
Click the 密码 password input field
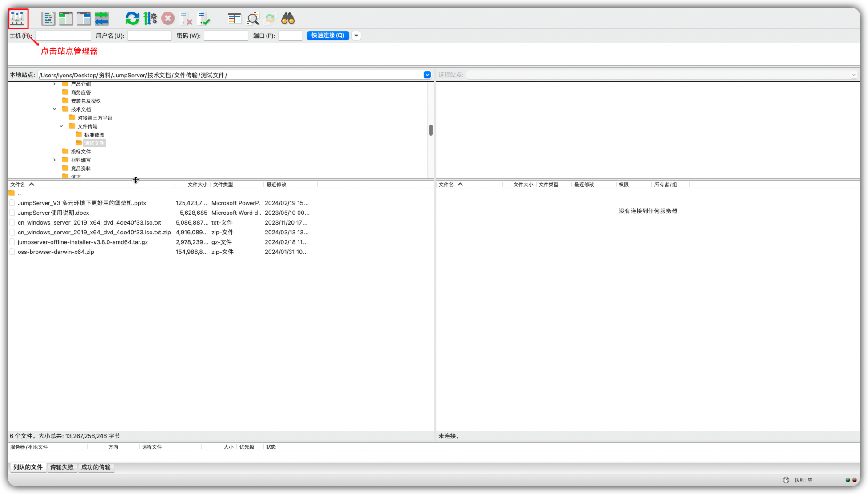coord(226,36)
